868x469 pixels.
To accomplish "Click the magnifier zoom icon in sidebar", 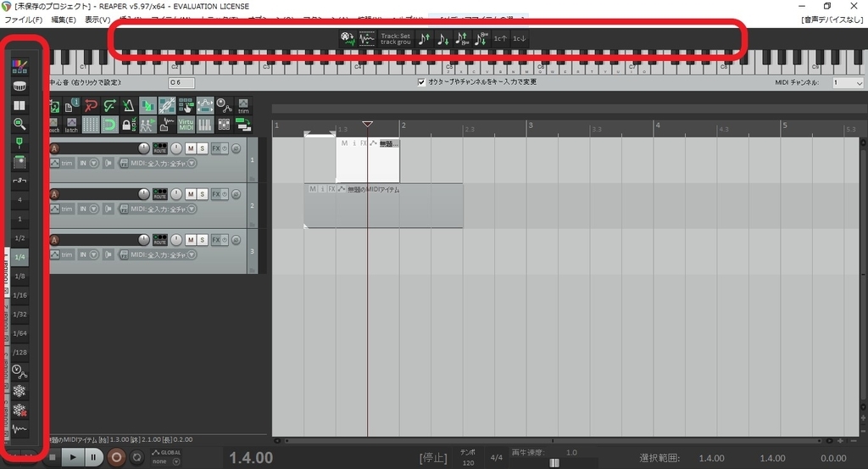I will coord(19,124).
